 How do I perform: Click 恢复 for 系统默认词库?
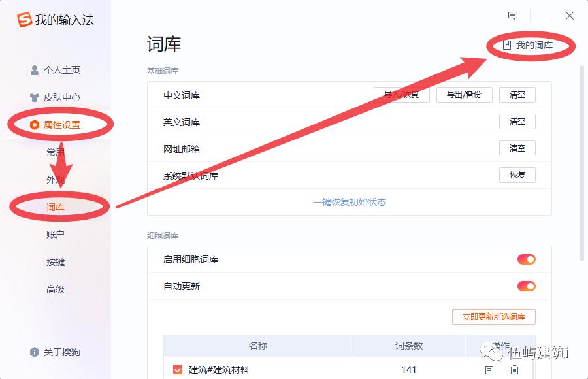coord(517,175)
